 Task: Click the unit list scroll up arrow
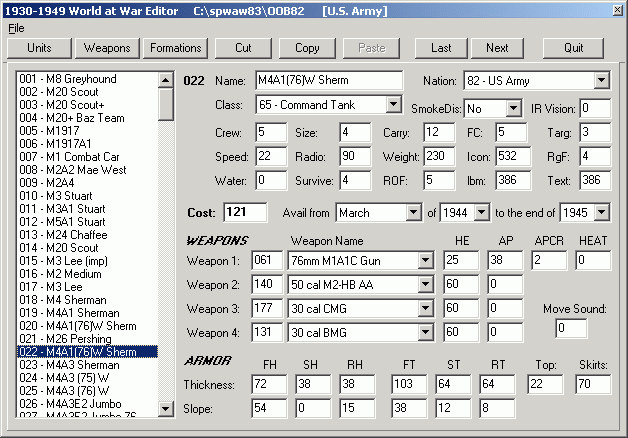pyautogui.click(x=165, y=80)
